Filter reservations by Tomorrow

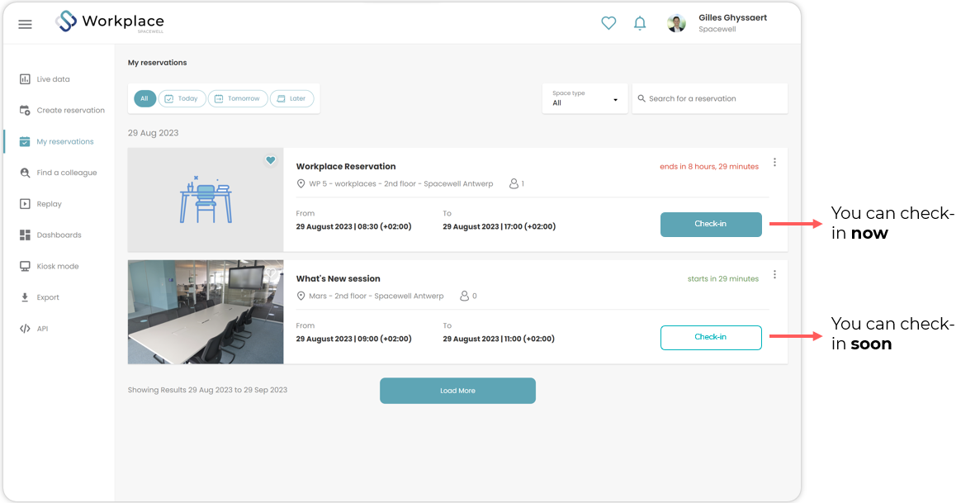238,99
